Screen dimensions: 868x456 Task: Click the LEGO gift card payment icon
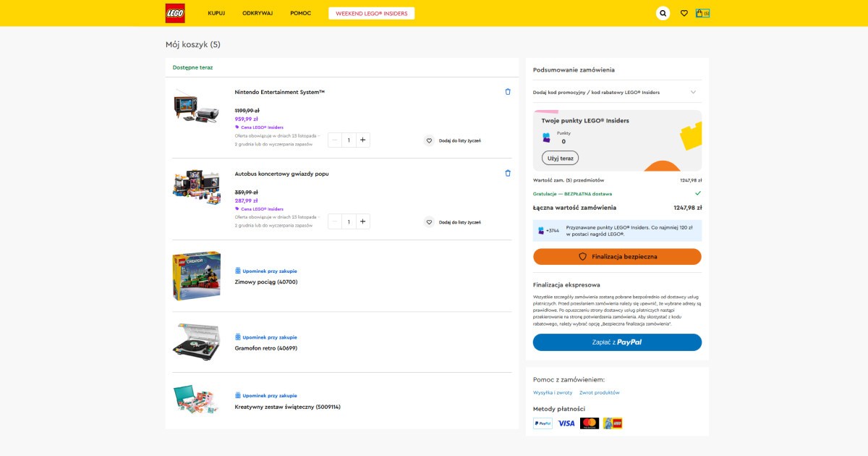[613, 423]
